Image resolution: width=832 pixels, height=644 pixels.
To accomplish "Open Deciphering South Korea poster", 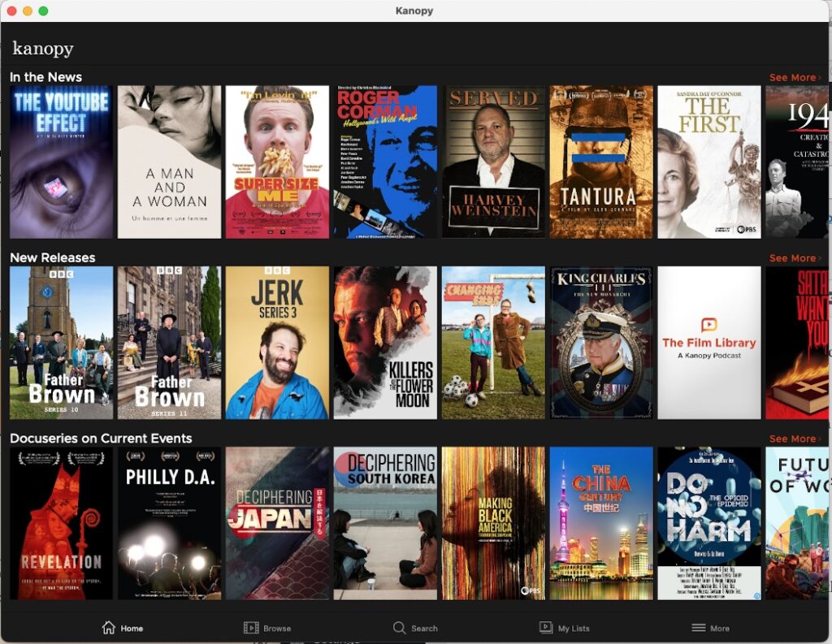I will click(385, 523).
